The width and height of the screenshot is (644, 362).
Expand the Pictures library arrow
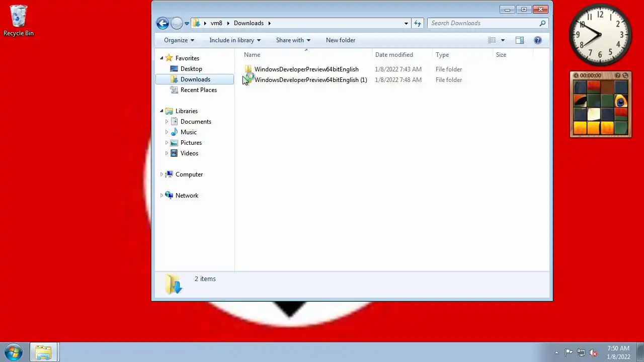tap(167, 143)
